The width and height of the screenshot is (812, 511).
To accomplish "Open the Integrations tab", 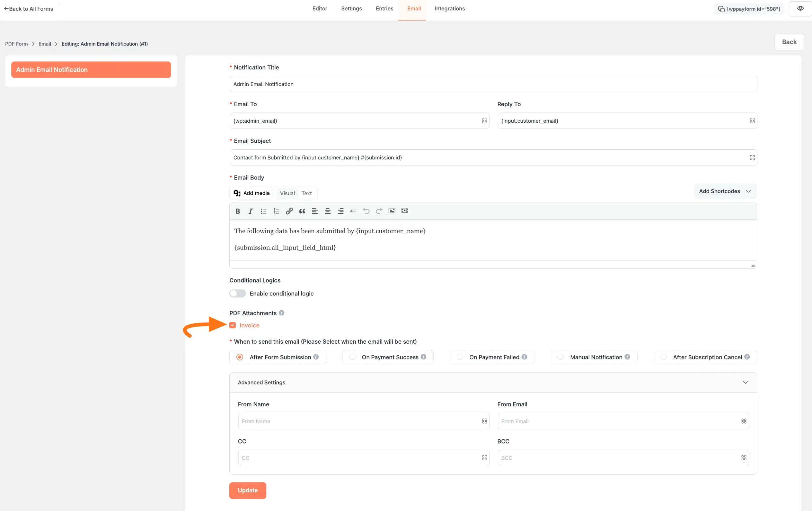I will coord(449,9).
